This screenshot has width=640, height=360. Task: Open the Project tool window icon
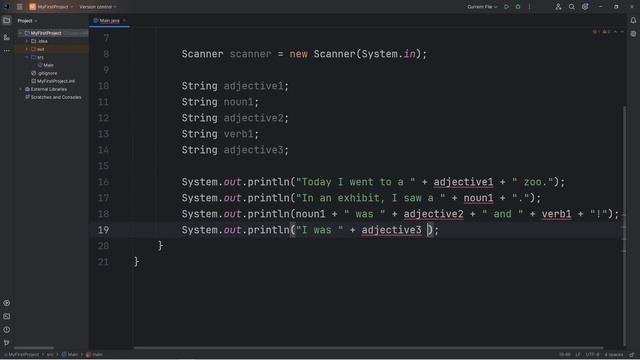[x=7, y=20]
